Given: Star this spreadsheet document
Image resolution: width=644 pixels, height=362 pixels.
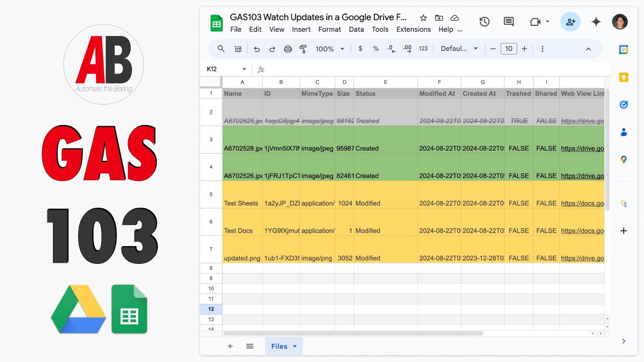Looking at the screenshot, I should coord(423,18).
